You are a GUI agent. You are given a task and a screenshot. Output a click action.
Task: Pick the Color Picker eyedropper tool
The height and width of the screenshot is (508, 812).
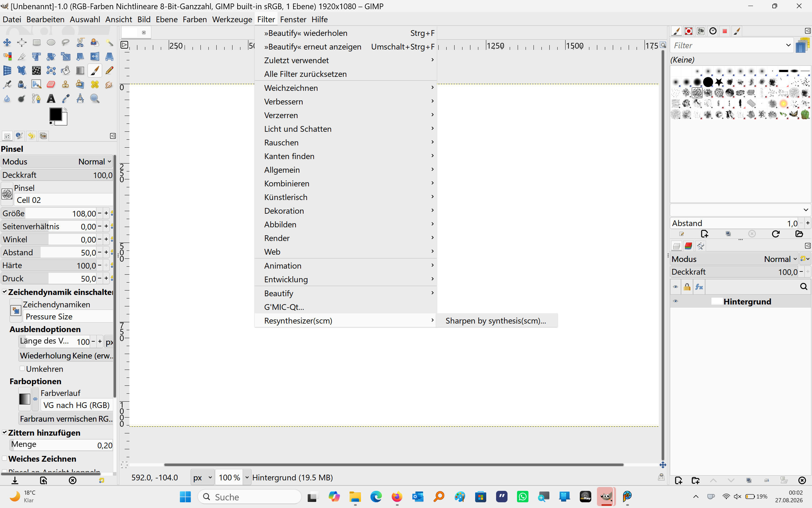[x=65, y=98]
